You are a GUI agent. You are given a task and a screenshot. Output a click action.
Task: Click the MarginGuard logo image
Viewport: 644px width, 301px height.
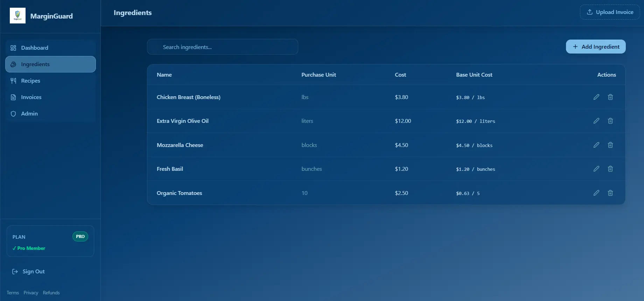(17, 16)
